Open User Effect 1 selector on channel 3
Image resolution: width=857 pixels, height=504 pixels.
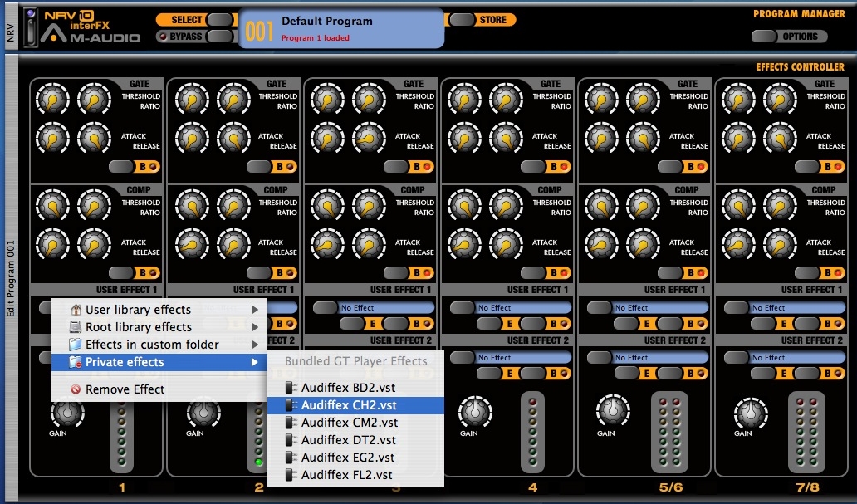(x=386, y=308)
